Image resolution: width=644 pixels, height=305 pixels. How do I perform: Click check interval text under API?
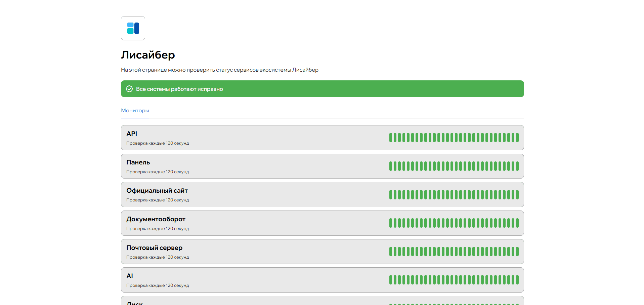[x=158, y=143]
